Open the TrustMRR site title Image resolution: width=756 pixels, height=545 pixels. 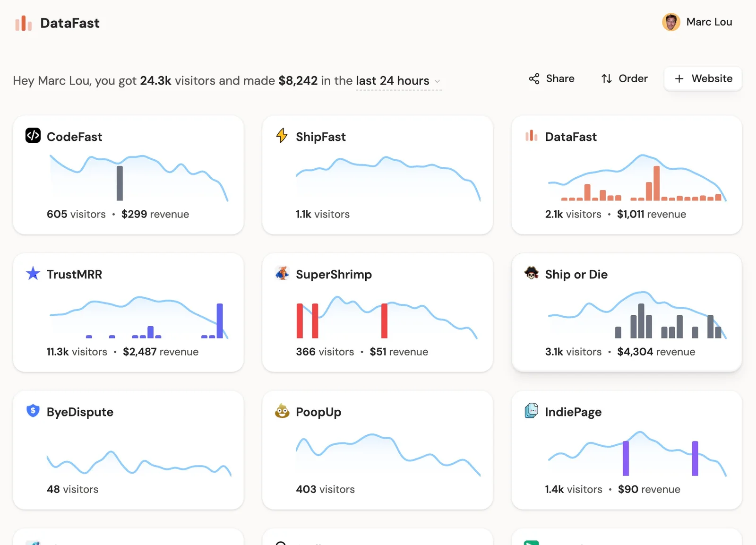click(74, 274)
